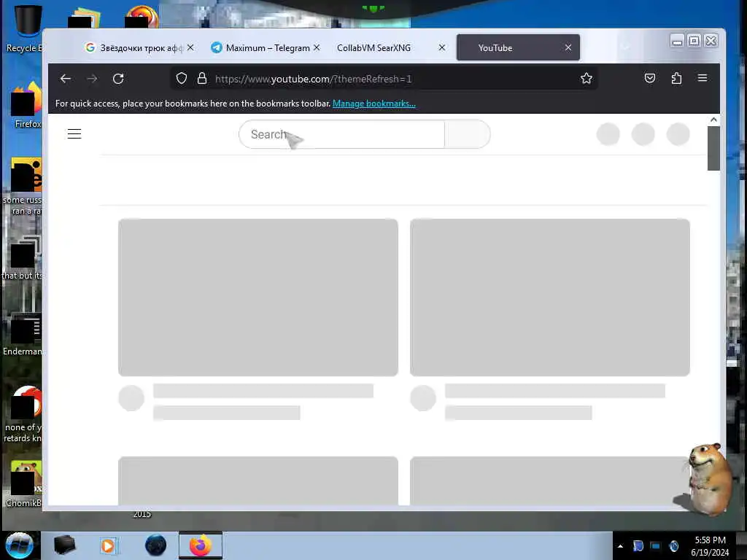Show hidden system tray icons
This screenshot has width=747, height=560.
tap(620, 546)
